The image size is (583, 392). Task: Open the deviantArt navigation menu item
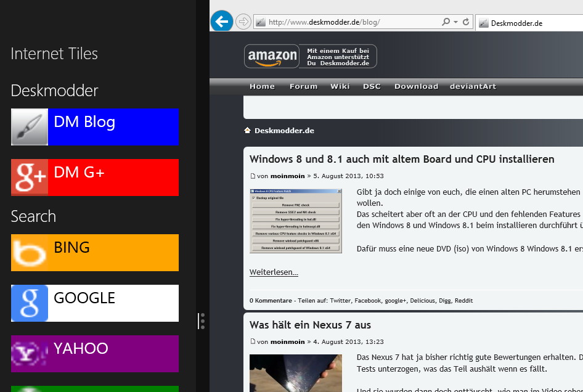(x=473, y=86)
